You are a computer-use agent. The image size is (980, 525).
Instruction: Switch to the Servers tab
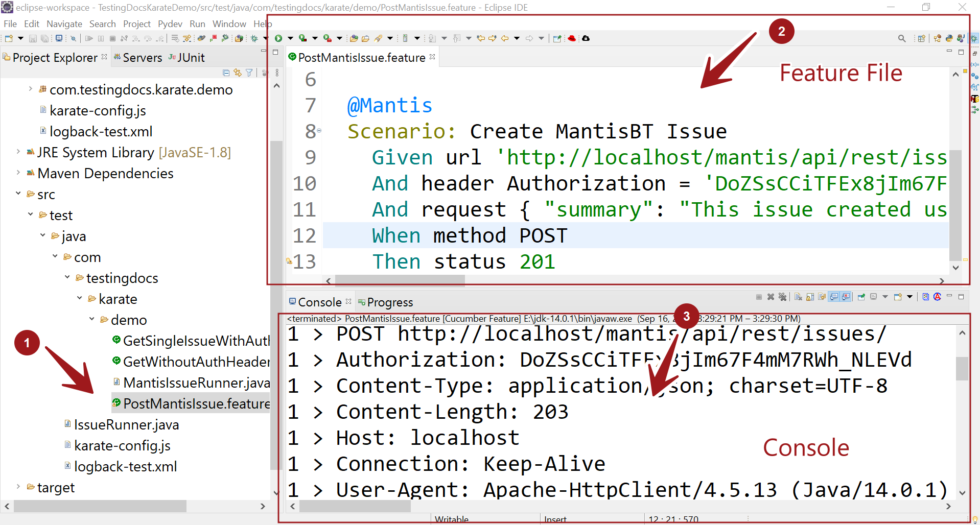pos(137,58)
